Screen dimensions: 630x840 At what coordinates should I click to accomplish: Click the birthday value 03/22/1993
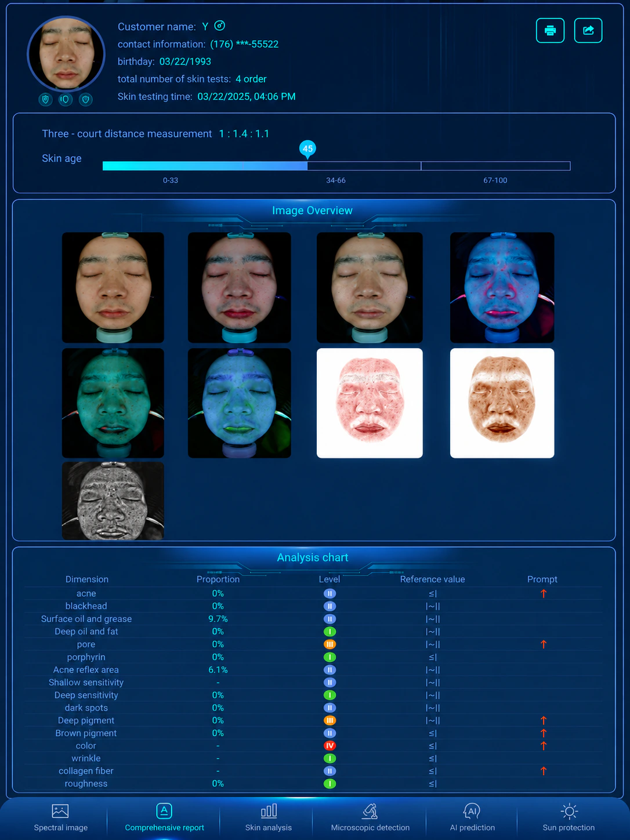tap(185, 61)
